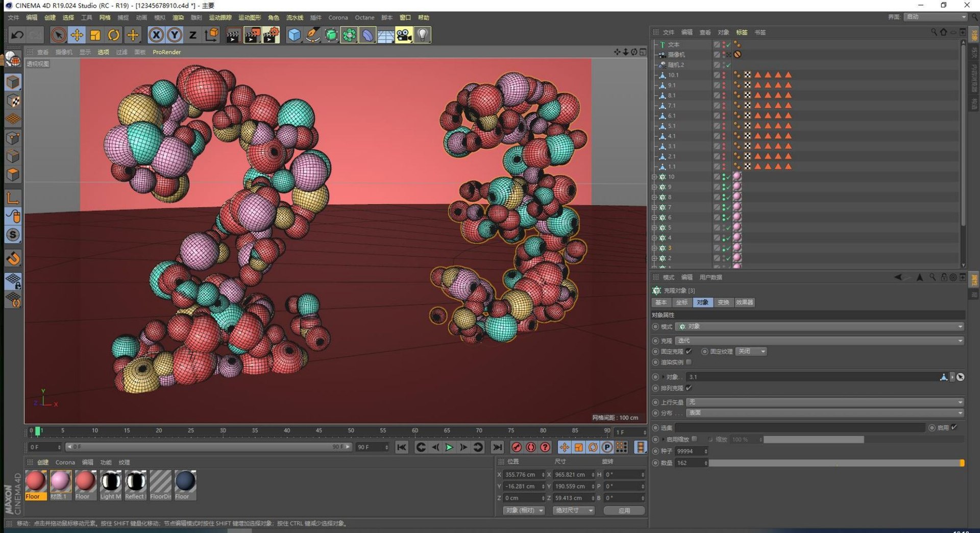Open the 固定纹理 dropdown set to 关闭
The width and height of the screenshot is (980, 533).
click(751, 351)
